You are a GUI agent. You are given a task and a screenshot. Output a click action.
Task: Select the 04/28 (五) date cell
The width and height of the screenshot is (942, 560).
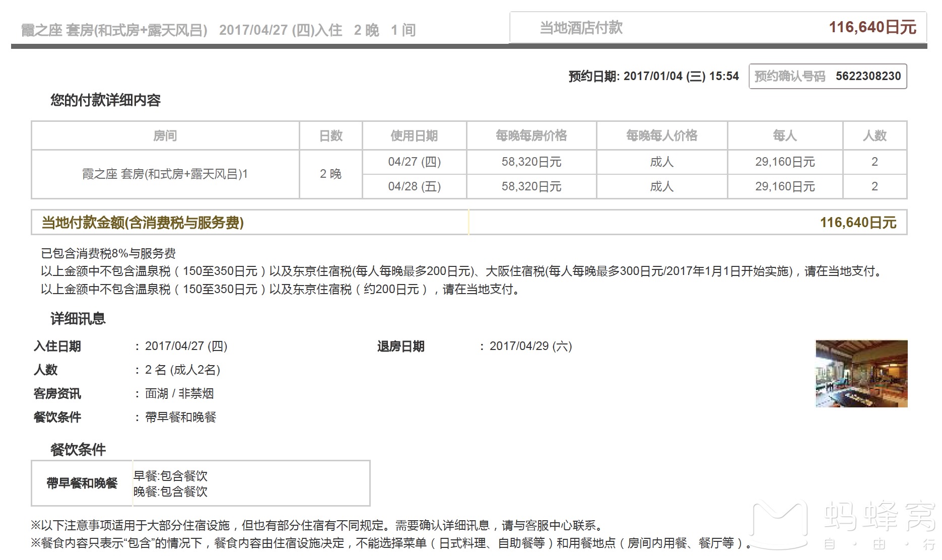point(414,186)
